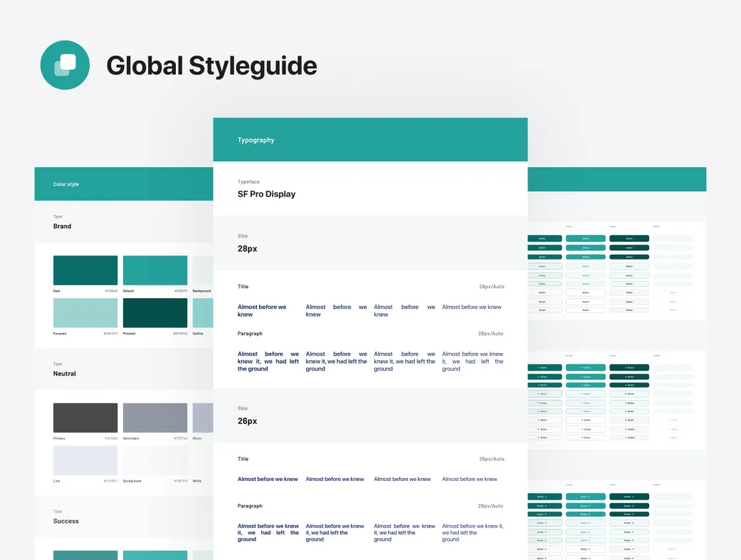The image size is (741, 560).
Task: Select the Neutral Primary dark gray swatch
Action: point(85,418)
